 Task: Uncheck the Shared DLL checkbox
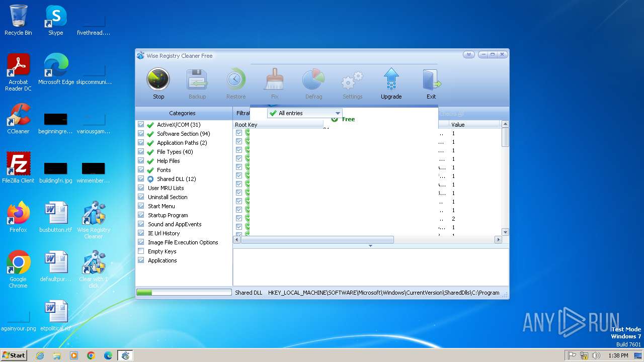coord(141,179)
